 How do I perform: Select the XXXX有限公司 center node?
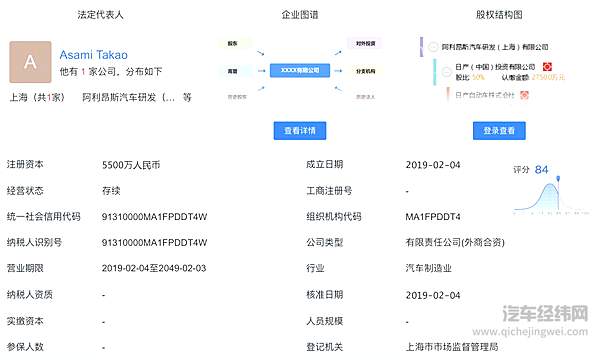tap(300, 70)
